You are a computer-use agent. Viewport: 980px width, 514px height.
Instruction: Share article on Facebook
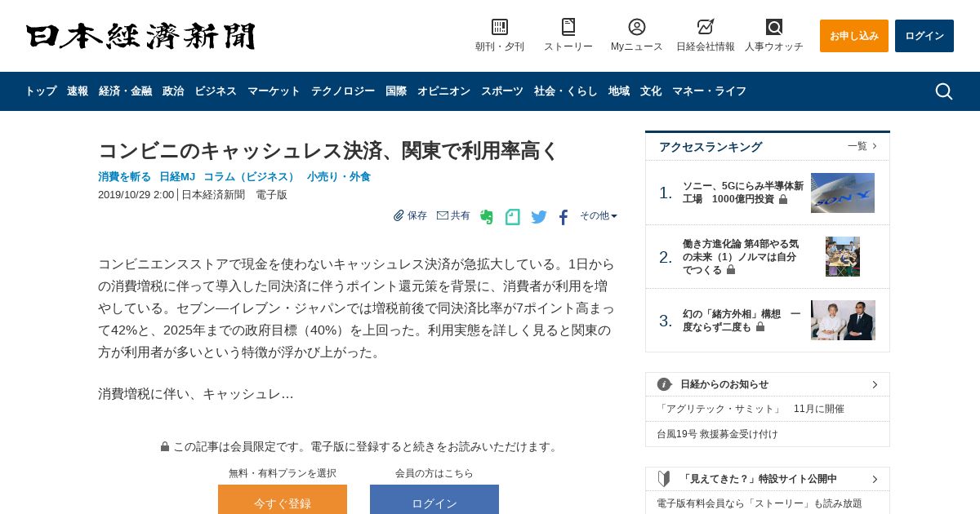pos(563,217)
